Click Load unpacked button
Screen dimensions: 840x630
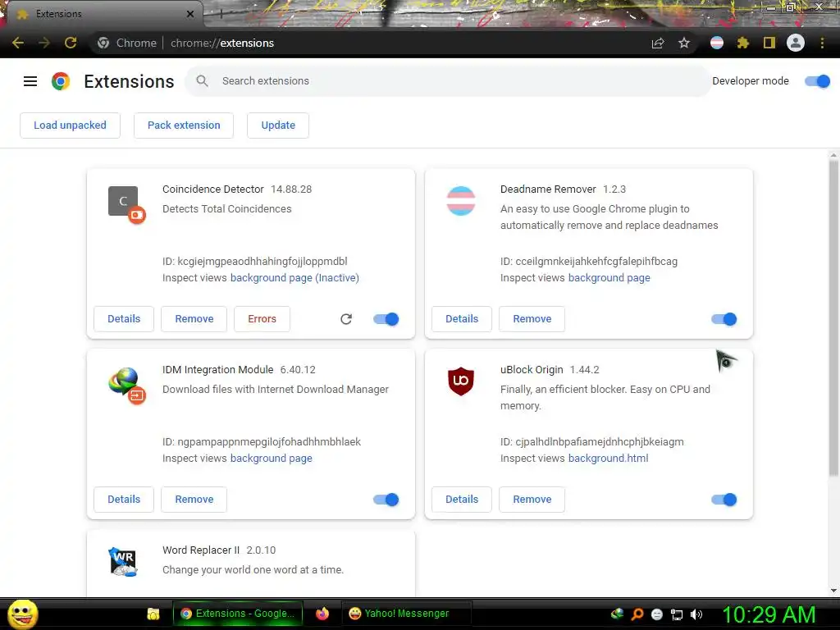click(71, 126)
